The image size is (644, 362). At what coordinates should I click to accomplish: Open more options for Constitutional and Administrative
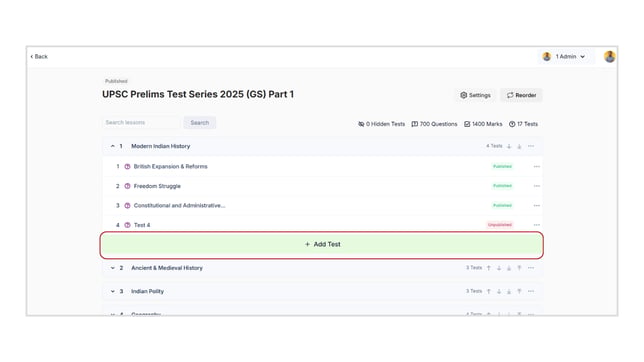[x=536, y=205]
